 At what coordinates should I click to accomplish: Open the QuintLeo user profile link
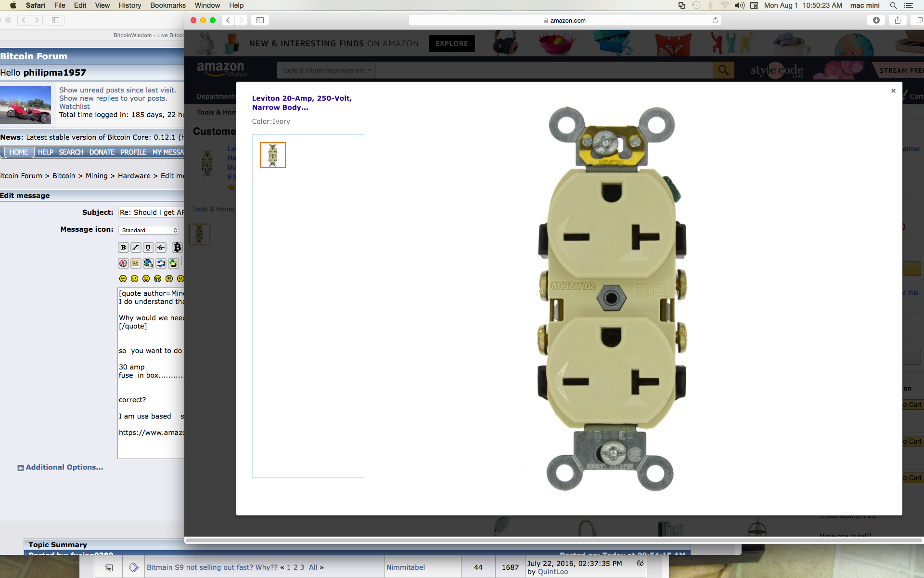[552, 572]
